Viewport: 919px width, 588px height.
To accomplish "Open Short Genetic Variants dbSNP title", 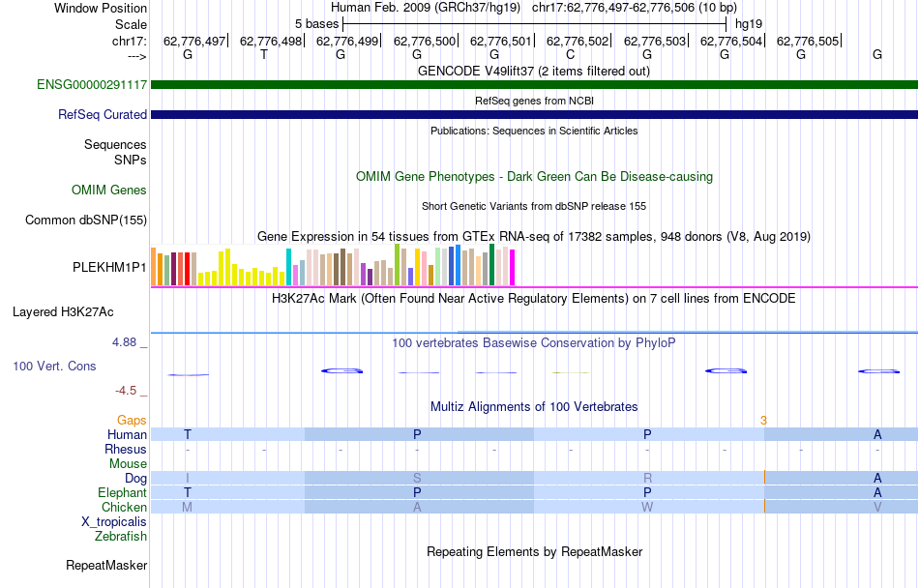I will [534, 206].
